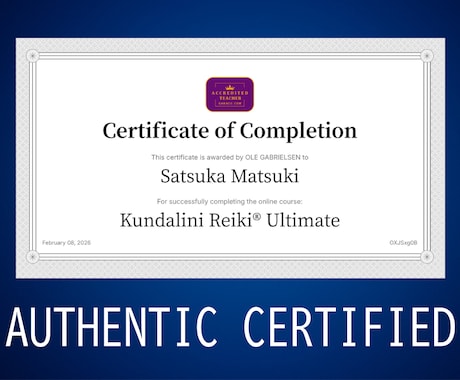Click the 'AUTHENTIC CERTIFIED' banner text
The height and width of the screenshot is (380, 460).
pyautogui.click(x=230, y=328)
